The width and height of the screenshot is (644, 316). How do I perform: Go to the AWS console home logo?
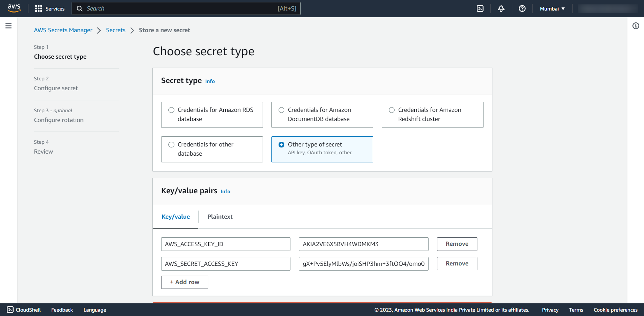pos(14,8)
